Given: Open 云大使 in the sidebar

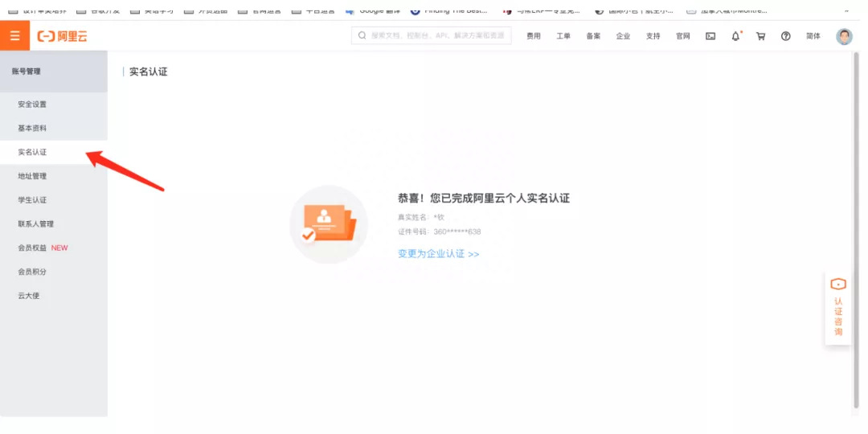Looking at the screenshot, I should pyautogui.click(x=28, y=296).
